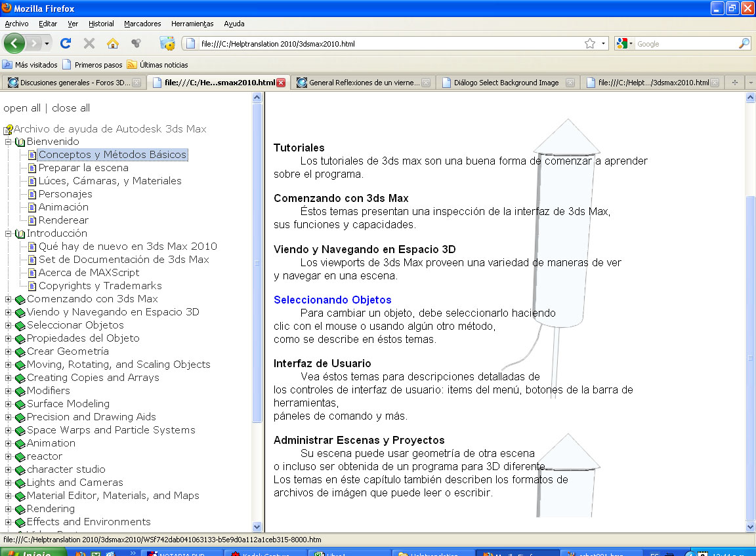The height and width of the screenshot is (556, 756).
Task: Open the Space Warps and Particle Systems topic
Action: point(111,429)
